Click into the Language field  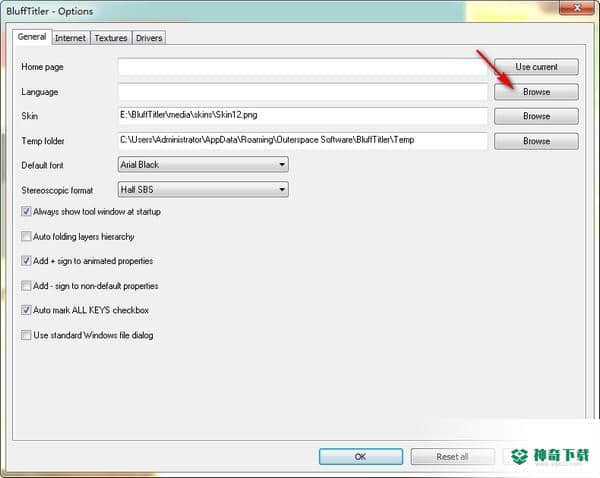303,92
